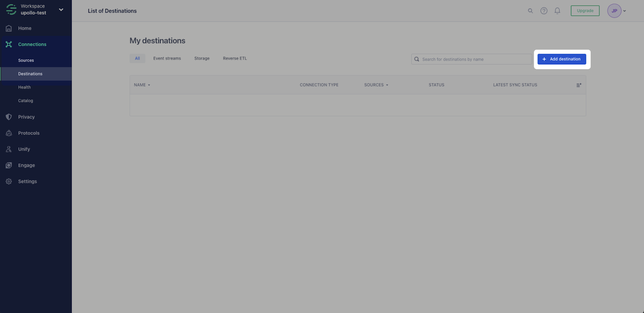Click the Settings gear icon
Viewport: 644px width, 313px height.
point(9,181)
